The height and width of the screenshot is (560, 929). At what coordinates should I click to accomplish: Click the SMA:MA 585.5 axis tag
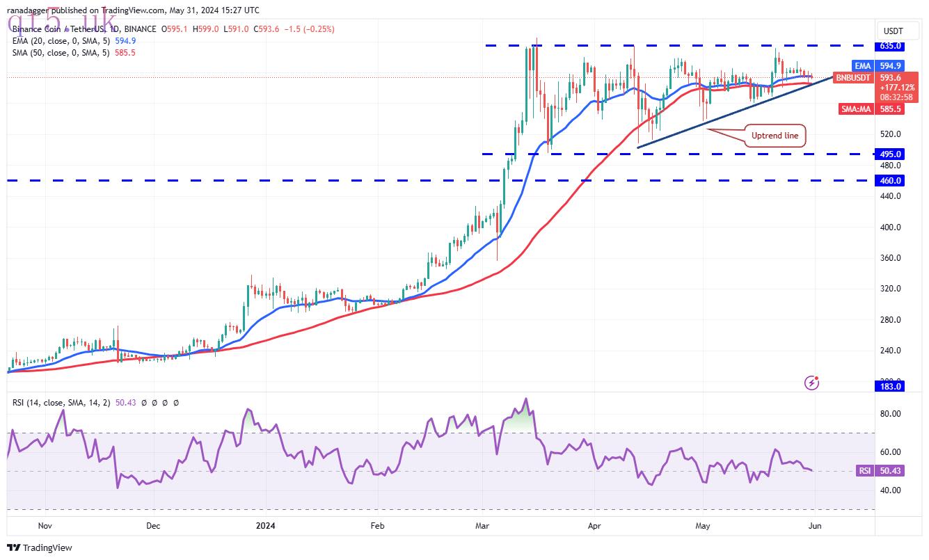coord(871,109)
